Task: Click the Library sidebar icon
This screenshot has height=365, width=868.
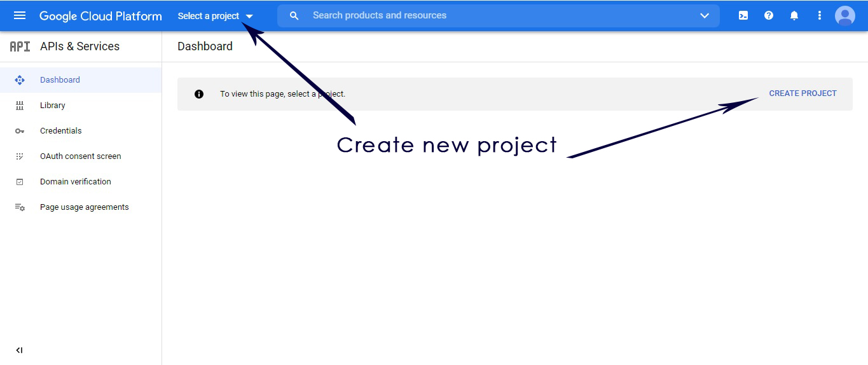Action: [20, 106]
